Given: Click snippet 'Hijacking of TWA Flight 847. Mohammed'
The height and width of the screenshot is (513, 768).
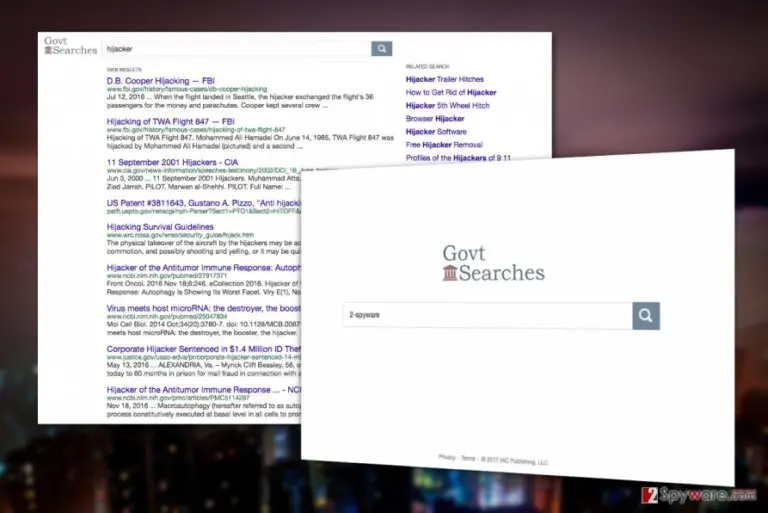Looking at the screenshot, I should click(x=250, y=142).
